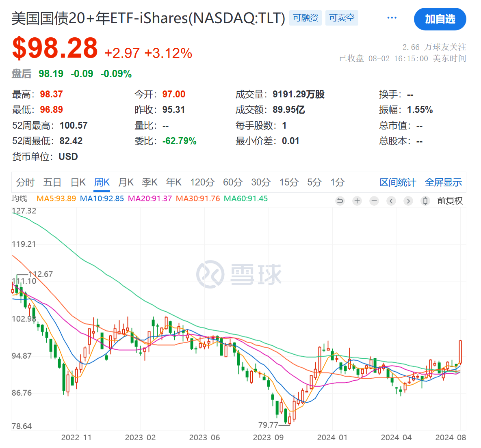481x448 pixels.
Task: Move chart right with right chevron
Action: point(408,201)
